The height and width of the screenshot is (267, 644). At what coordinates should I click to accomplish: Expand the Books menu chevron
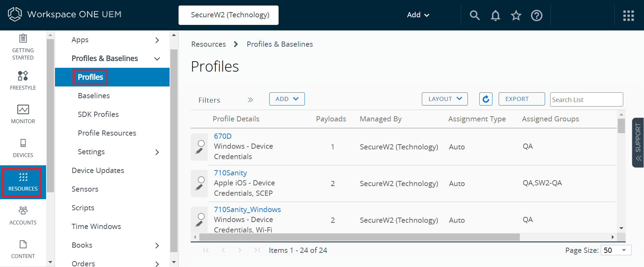[157, 246]
